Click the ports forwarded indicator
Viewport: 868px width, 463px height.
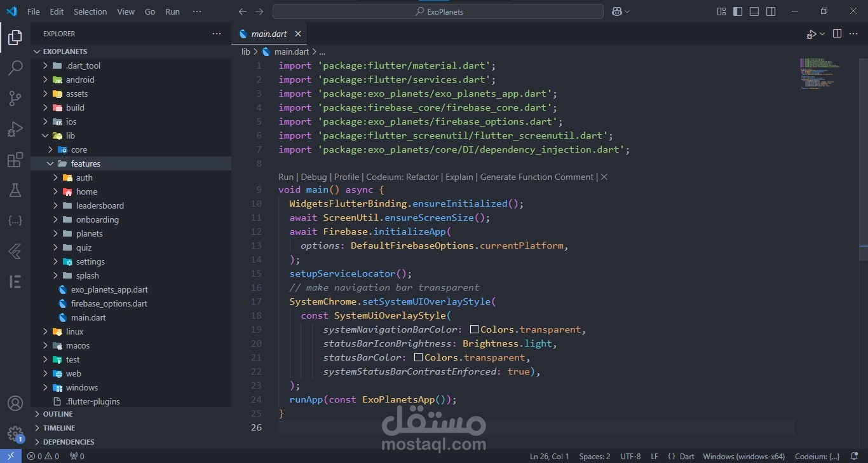coord(77,456)
